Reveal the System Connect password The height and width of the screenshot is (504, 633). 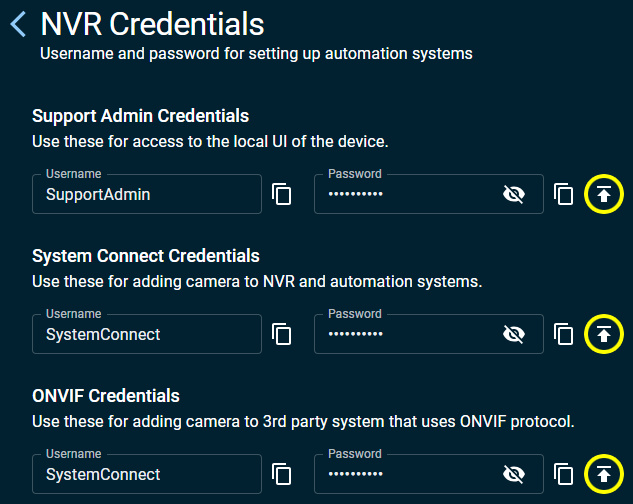click(514, 334)
